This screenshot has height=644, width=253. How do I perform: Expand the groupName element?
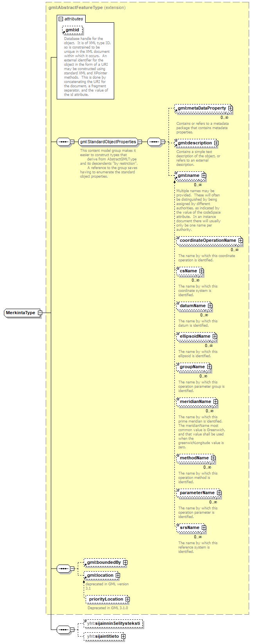pyautogui.click(x=209, y=367)
